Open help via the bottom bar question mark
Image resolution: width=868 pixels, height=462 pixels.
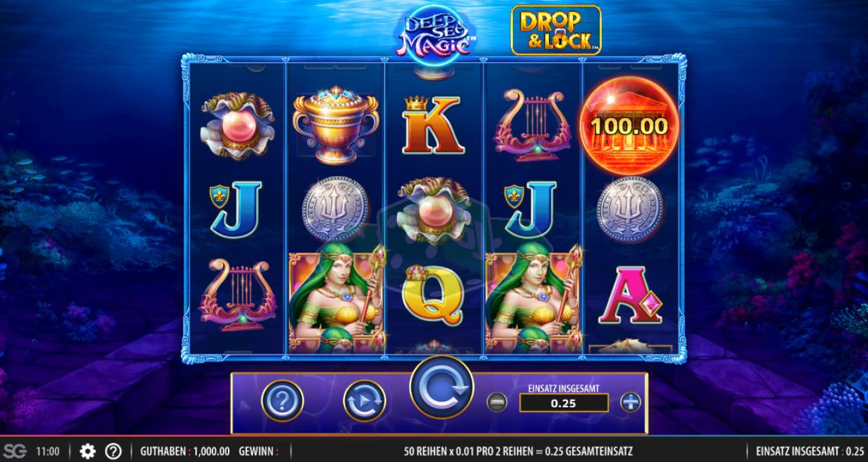[113, 452]
